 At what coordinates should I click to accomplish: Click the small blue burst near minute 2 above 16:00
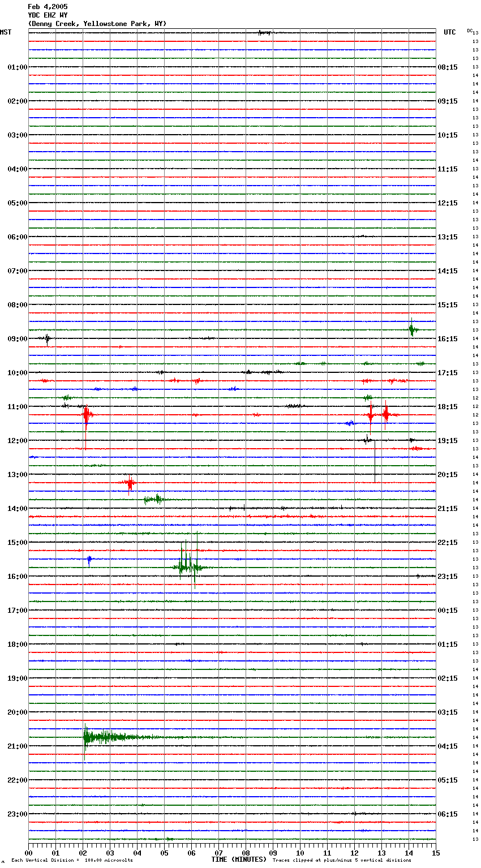tap(89, 560)
